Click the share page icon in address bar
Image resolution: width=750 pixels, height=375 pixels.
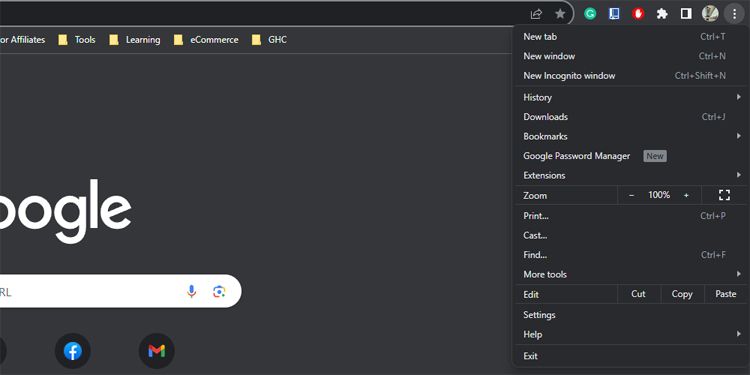tap(536, 14)
